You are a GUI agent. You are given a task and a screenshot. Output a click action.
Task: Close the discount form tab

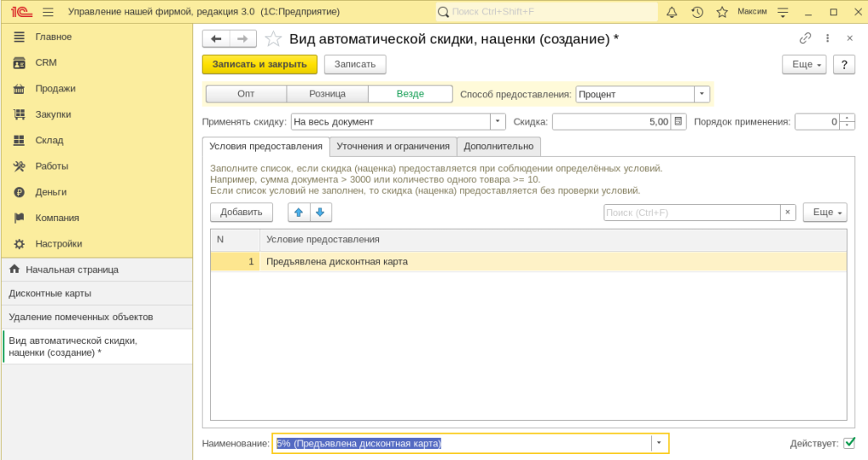tap(849, 38)
